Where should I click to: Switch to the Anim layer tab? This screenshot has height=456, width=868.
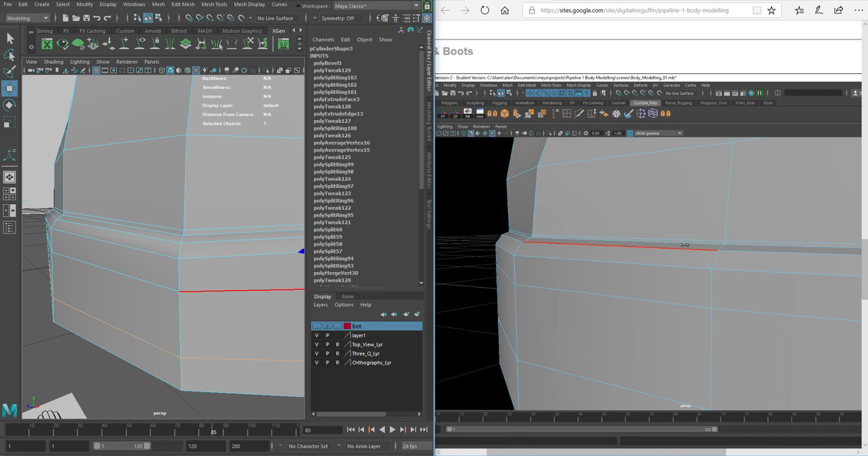347,297
